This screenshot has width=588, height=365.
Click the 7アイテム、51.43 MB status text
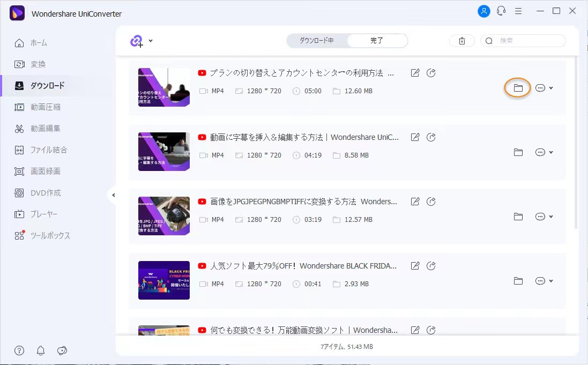click(x=346, y=347)
